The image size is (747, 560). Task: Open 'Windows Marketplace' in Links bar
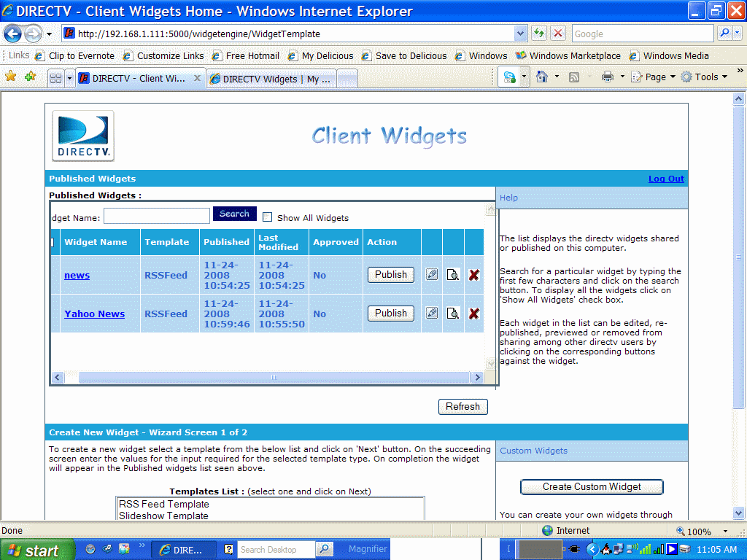pyautogui.click(x=568, y=55)
